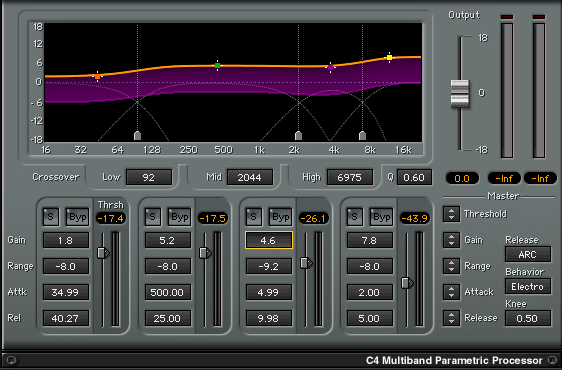Click band 1 threshold readout -17.4
Image resolution: width=562 pixels, height=370 pixels.
(x=111, y=218)
